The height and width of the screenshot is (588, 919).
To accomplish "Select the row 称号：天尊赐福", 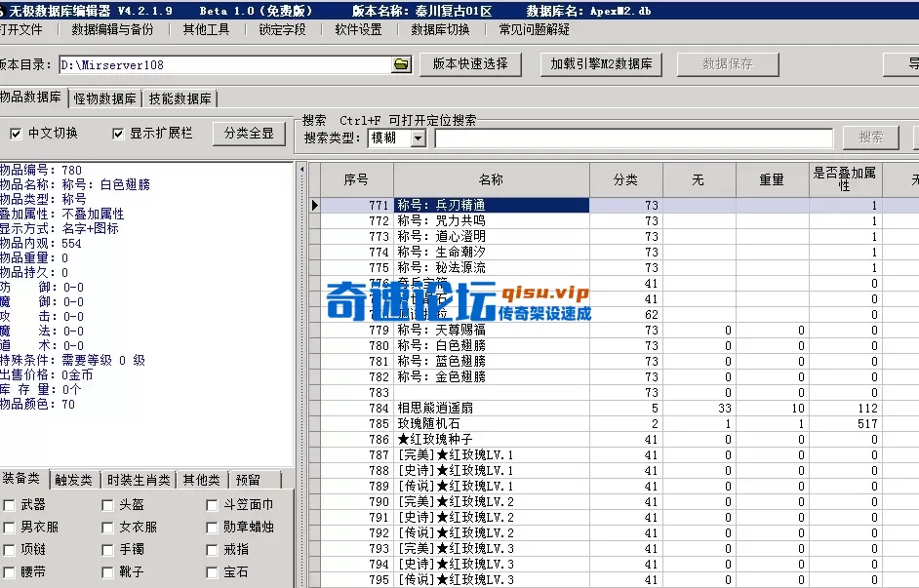I will pyautogui.click(x=614, y=331).
